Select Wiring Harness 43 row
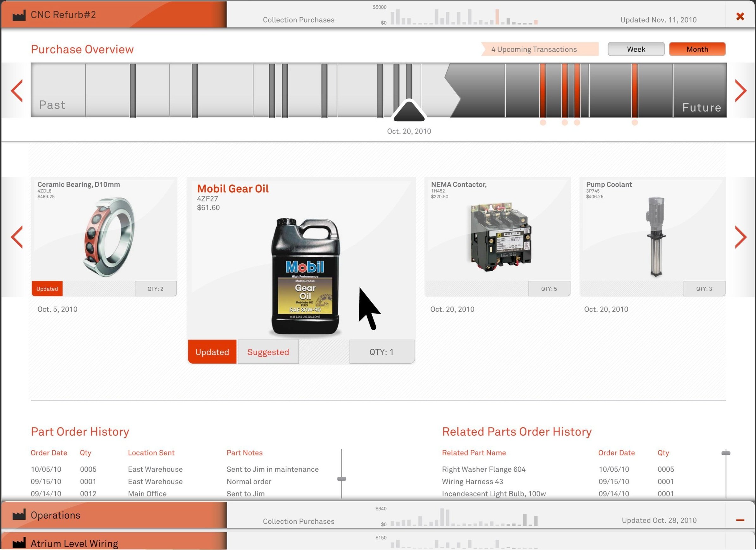This screenshot has height=550, width=756. coord(558,482)
